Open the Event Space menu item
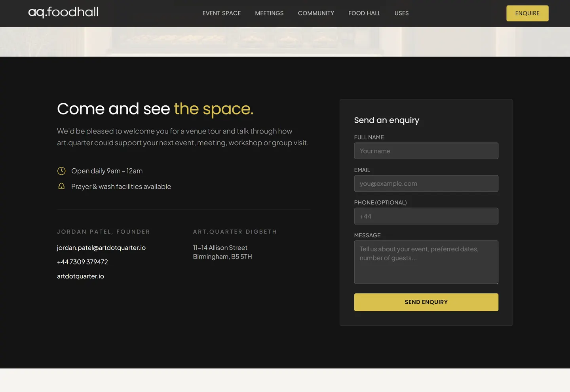The width and height of the screenshot is (570, 392). tap(222, 13)
